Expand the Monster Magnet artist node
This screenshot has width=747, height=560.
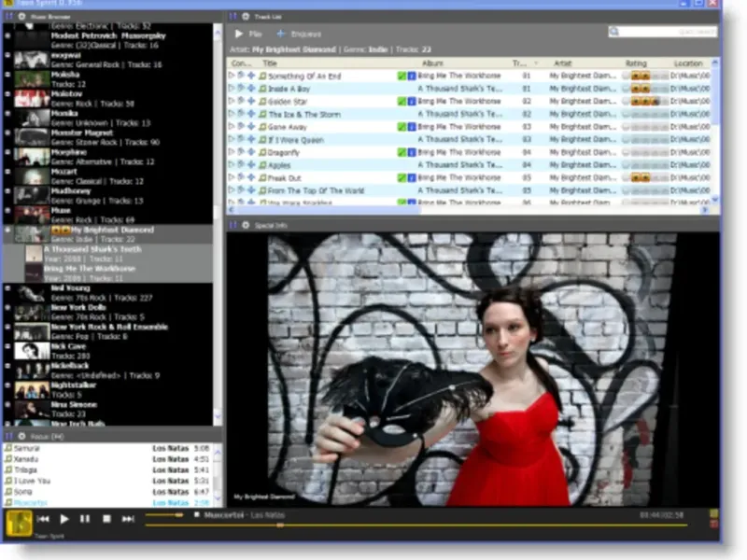point(7,133)
